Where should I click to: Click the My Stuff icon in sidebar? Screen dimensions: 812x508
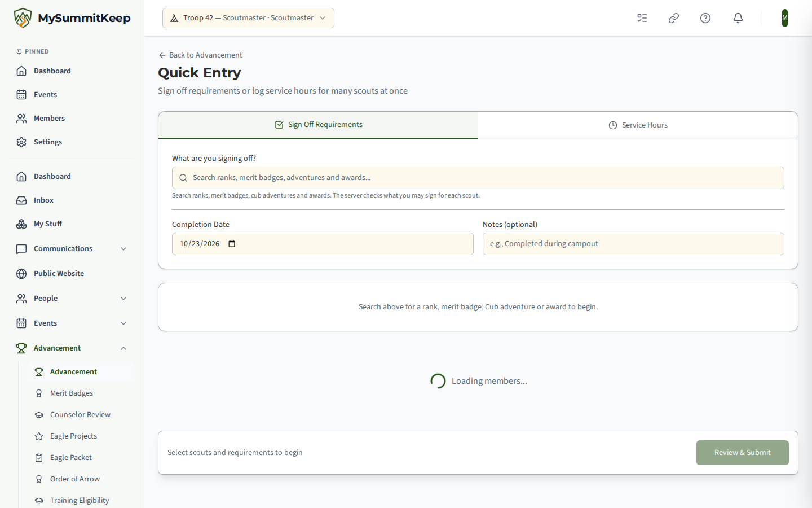[21, 224]
